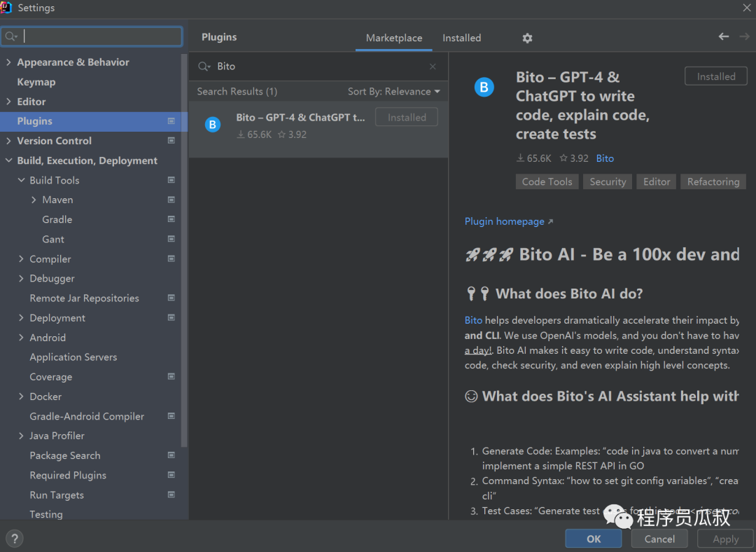Expand the Android node
The width and height of the screenshot is (756, 552).
[21, 337]
